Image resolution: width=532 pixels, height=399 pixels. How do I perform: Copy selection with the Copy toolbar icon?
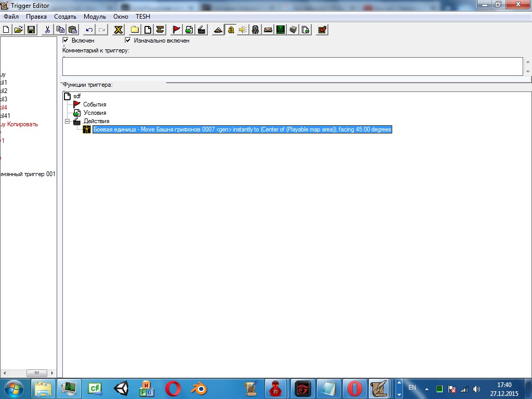click(x=60, y=30)
